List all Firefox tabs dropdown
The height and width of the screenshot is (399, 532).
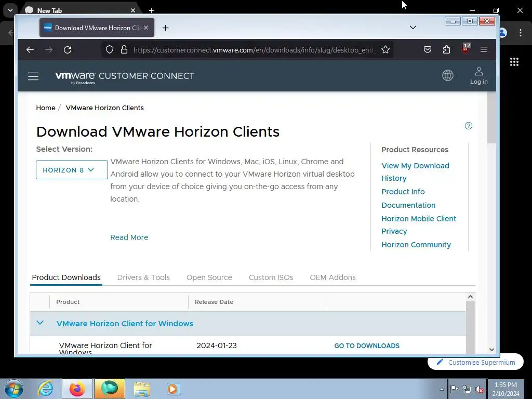click(413, 28)
